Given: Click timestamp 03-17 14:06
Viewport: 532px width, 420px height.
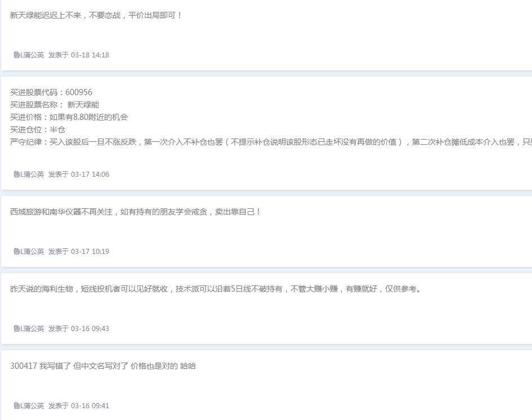Looking at the screenshot, I should click(x=90, y=175).
